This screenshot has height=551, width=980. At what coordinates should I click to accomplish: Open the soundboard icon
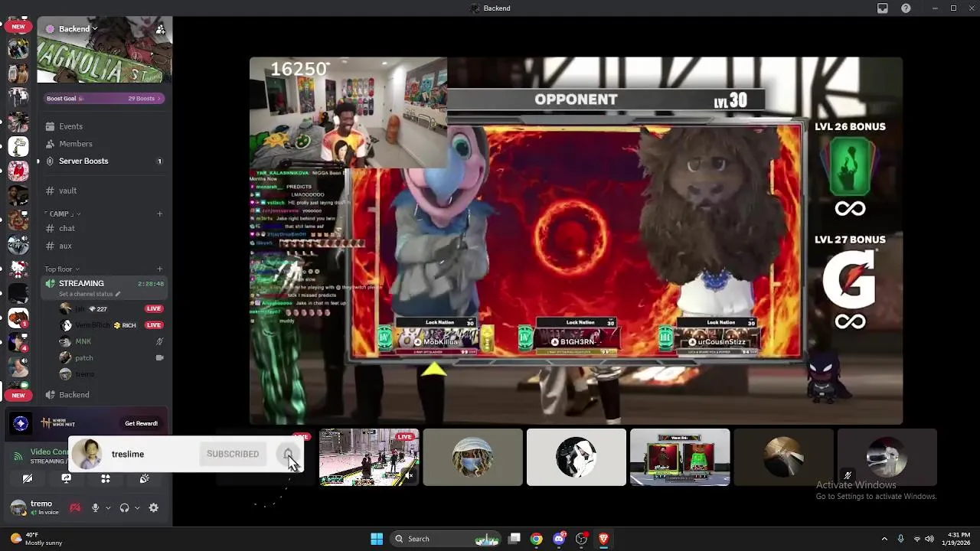point(144,478)
